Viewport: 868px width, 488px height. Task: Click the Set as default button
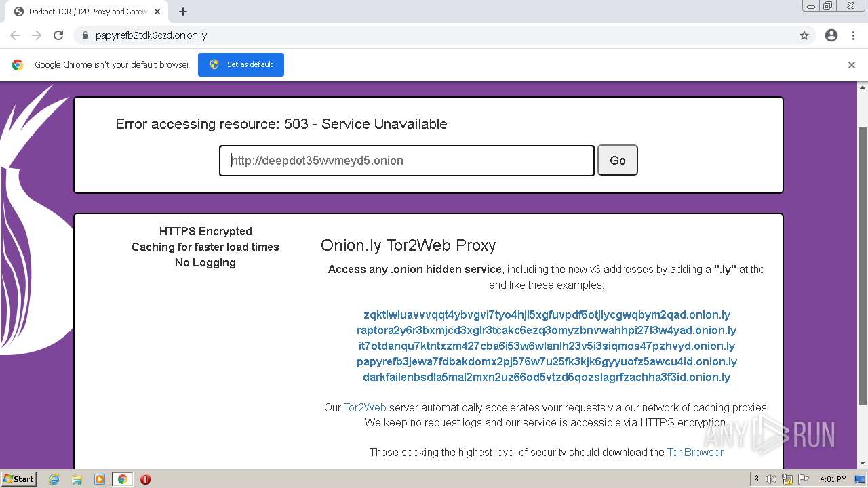pos(241,64)
